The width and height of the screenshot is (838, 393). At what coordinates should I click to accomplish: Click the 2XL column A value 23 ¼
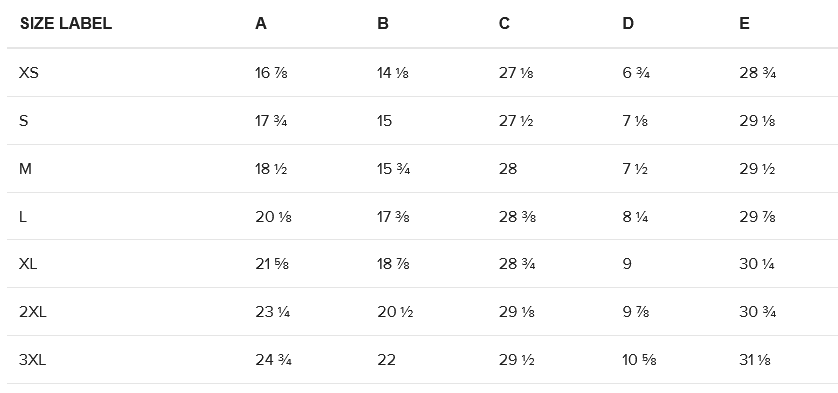click(x=273, y=312)
